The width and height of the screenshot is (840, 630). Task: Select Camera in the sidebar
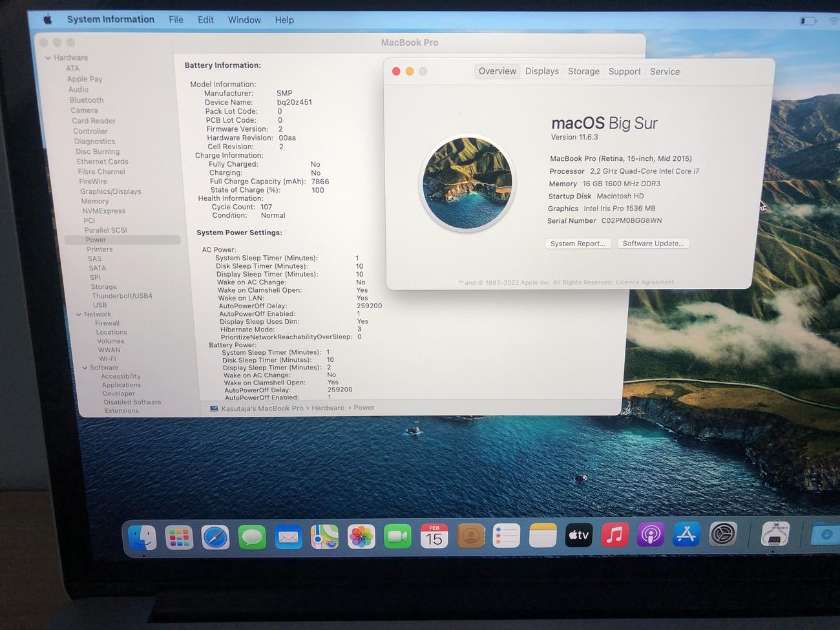point(84,110)
